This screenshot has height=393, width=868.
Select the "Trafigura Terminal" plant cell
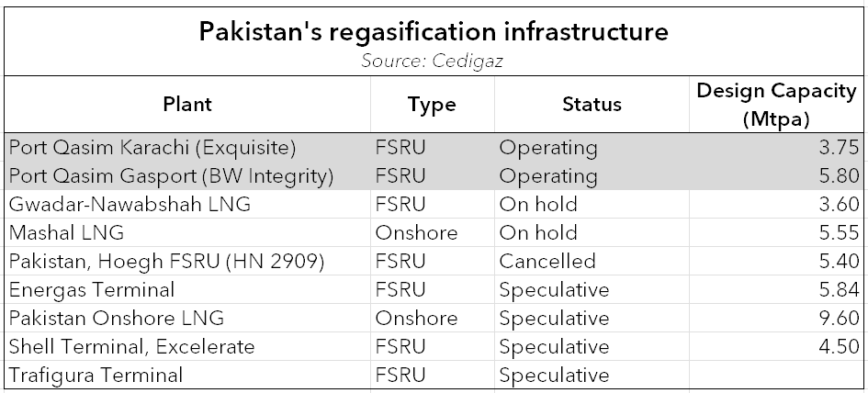[96, 375]
